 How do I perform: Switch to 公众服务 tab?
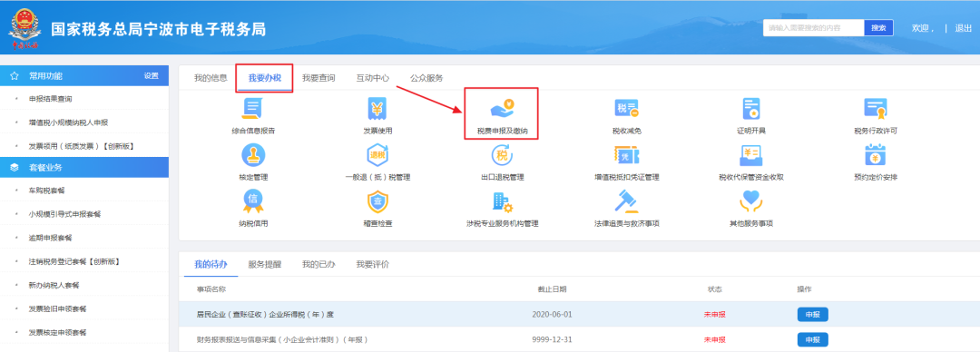coord(426,78)
